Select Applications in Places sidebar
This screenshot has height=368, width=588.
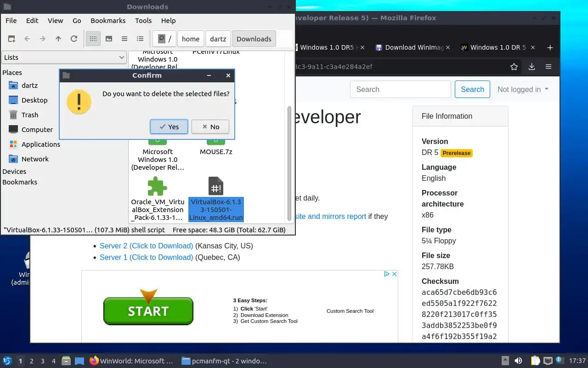(41, 144)
